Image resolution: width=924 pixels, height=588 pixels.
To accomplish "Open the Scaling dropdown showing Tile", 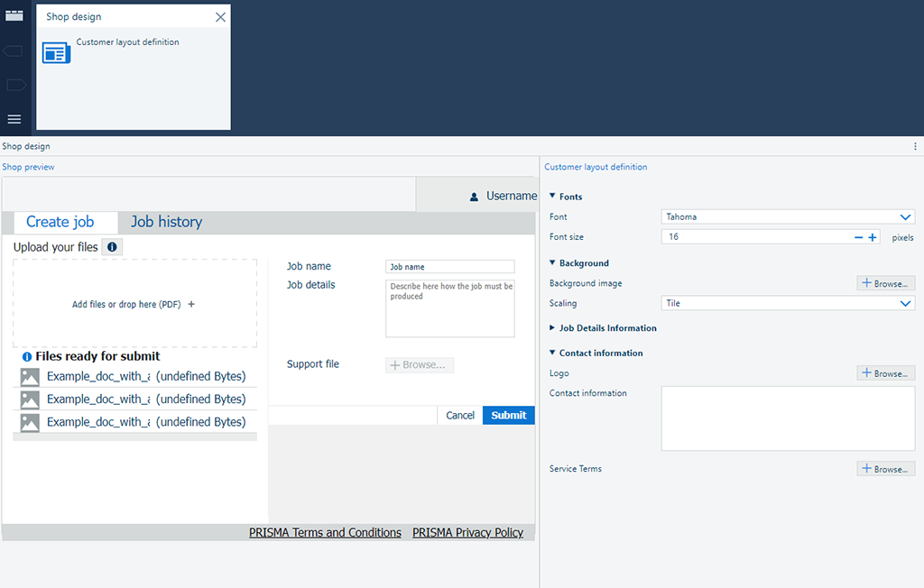I will tap(788, 303).
